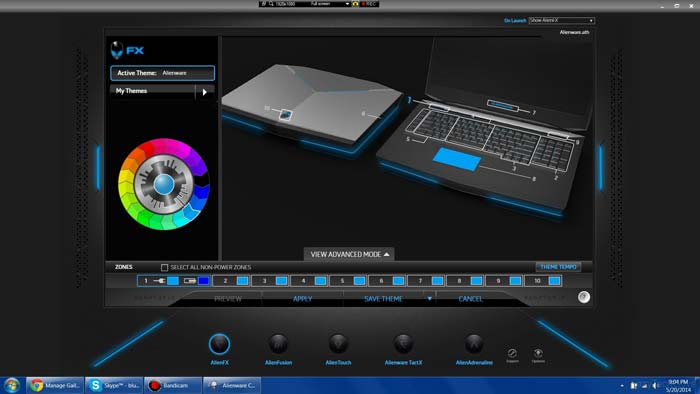700x394 pixels.
Task: Open the AlienFX module icon
Action: [219, 344]
